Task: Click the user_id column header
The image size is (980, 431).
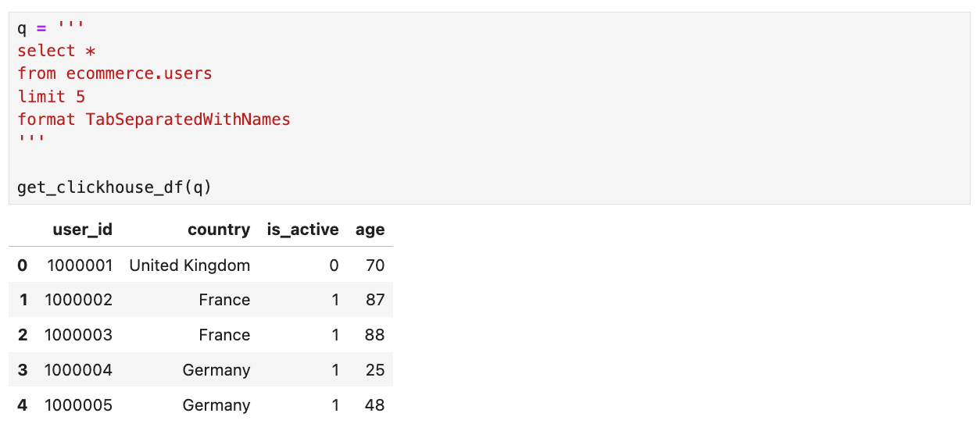Action: pyautogui.click(x=82, y=230)
